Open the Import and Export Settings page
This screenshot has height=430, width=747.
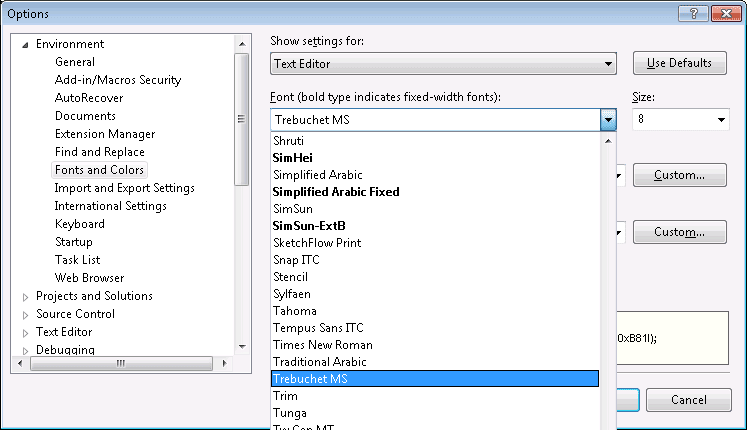(124, 188)
